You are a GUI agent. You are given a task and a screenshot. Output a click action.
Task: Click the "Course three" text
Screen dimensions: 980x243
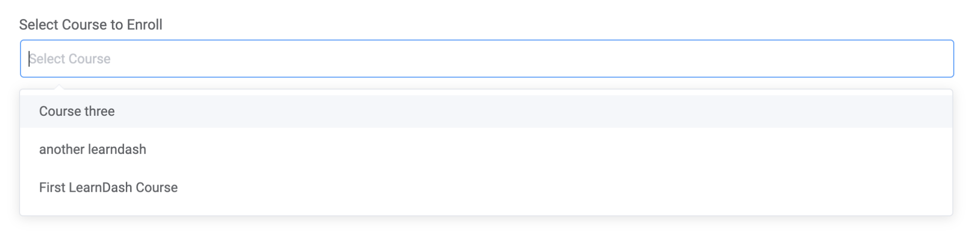(77, 111)
